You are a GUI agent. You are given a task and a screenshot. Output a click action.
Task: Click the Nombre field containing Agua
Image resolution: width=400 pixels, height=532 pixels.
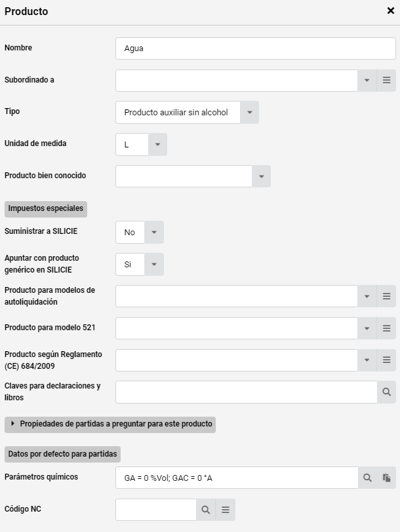[256, 48]
